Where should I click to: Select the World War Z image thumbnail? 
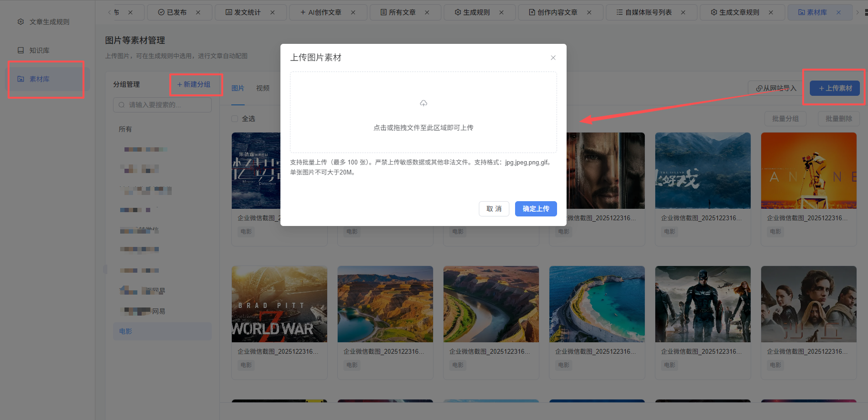coord(279,304)
